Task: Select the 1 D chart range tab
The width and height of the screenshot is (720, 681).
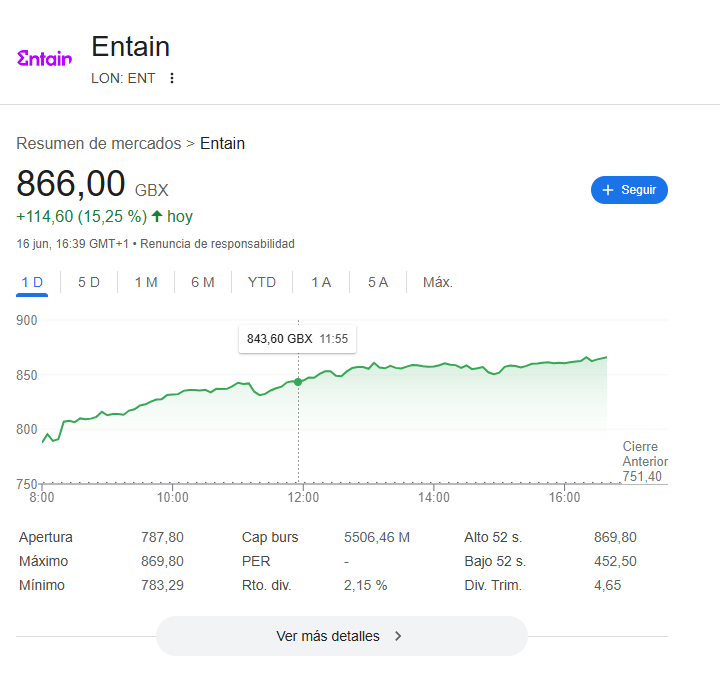Action: point(32,282)
